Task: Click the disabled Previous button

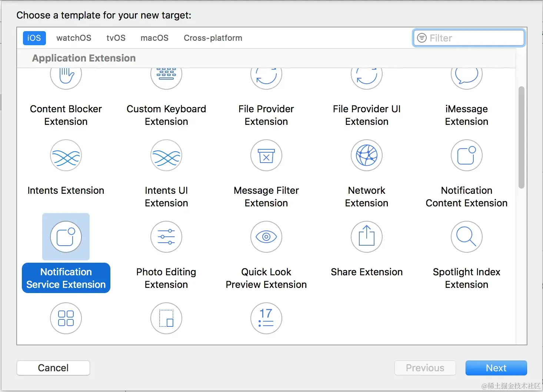Action: 425,368
